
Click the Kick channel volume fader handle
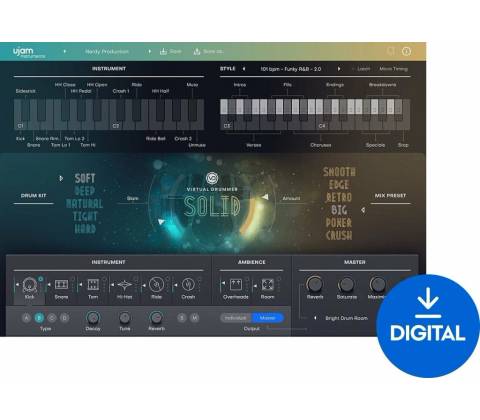coord(17,284)
